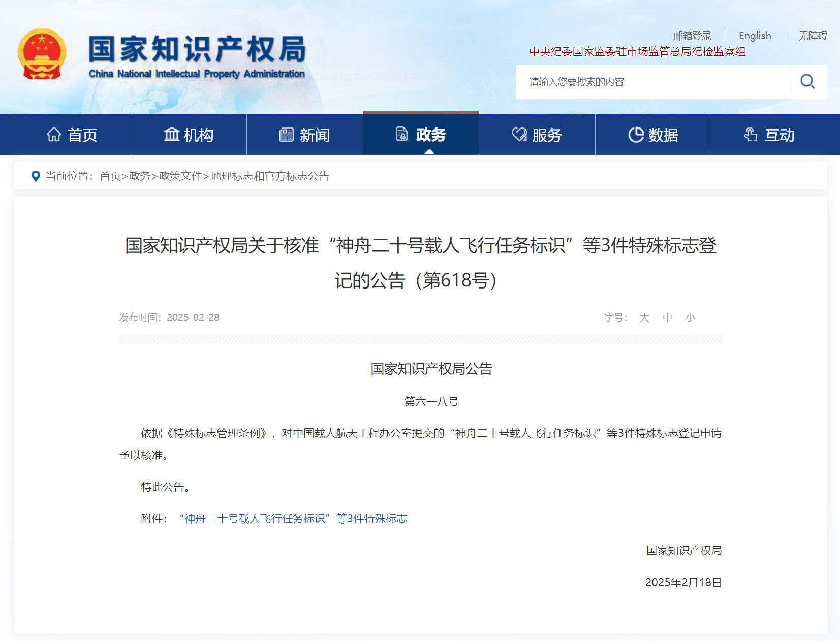Go to 政务 in the breadcrumb
The height and width of the screenshot is (641, 840).
click(x=140, y=176)
